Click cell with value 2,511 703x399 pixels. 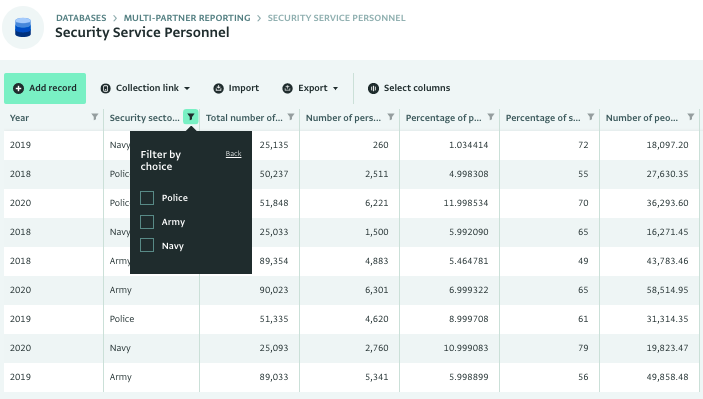pyautogui.click(x=377, y=174)
